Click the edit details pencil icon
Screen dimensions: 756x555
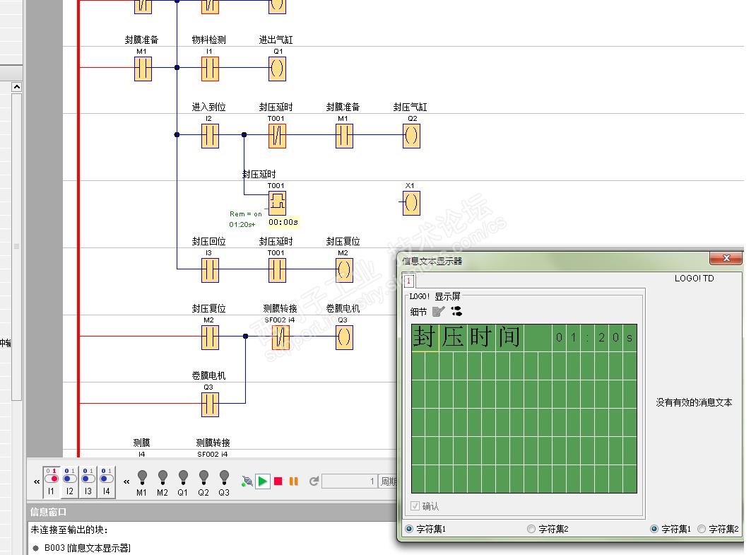[438, 311]
